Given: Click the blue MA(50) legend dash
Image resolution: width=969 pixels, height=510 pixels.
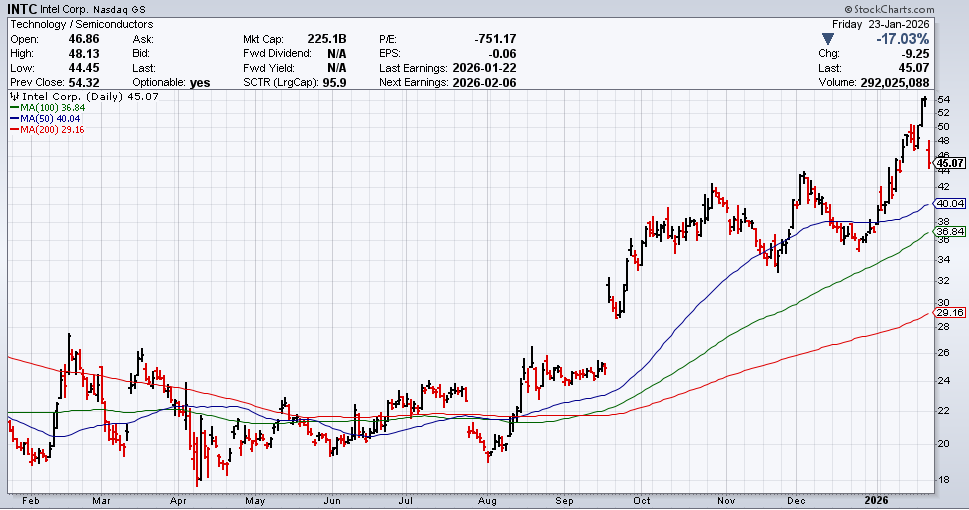Looking at the screenshot, I should click(x=13, y=118).
